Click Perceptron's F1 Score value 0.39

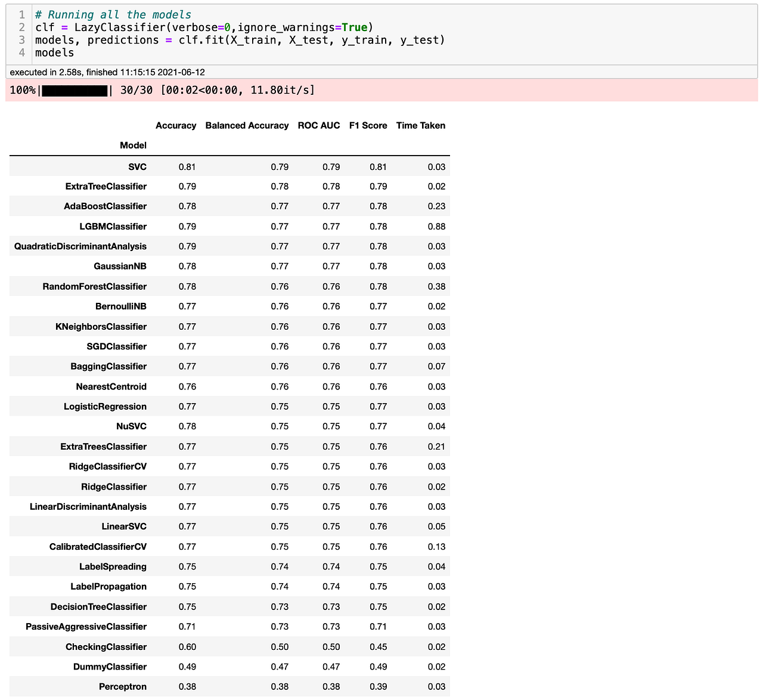tap(378, 686)
